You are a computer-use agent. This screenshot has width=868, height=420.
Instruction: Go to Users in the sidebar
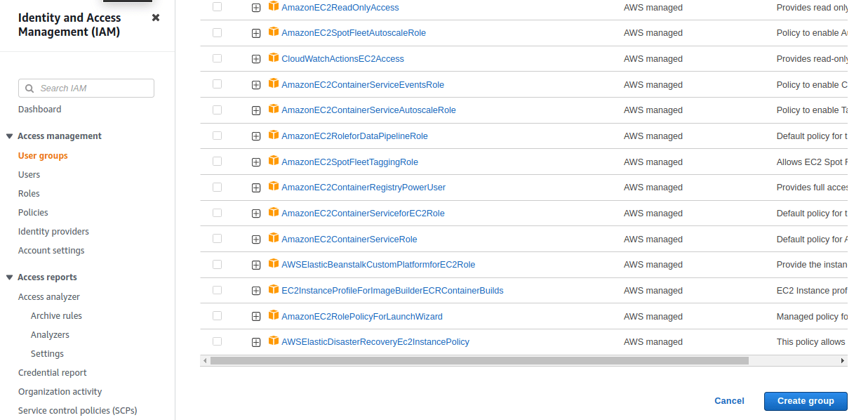[29, 175]
